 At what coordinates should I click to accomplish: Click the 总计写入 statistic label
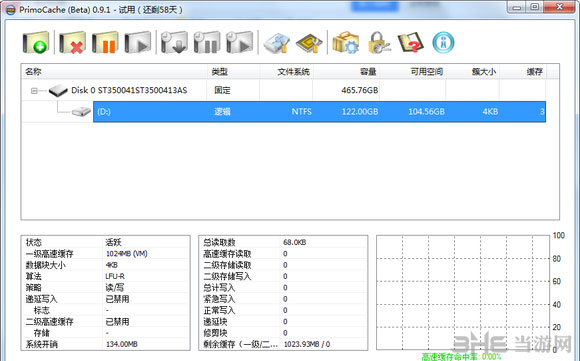point(219,288)
